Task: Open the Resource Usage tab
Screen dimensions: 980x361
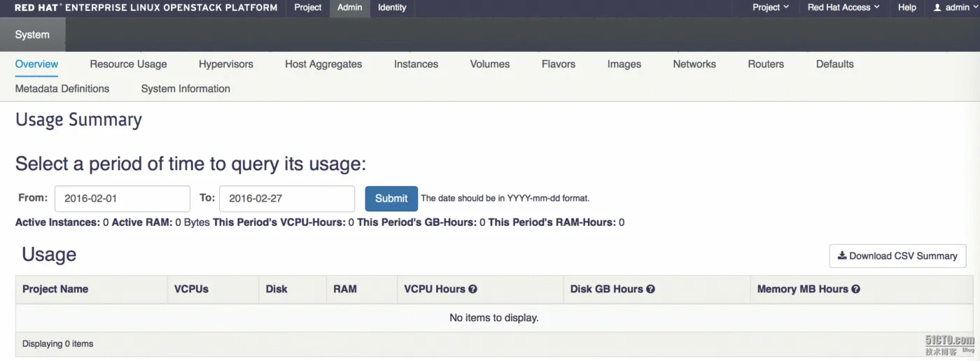Action: click(x=128, y=64)
